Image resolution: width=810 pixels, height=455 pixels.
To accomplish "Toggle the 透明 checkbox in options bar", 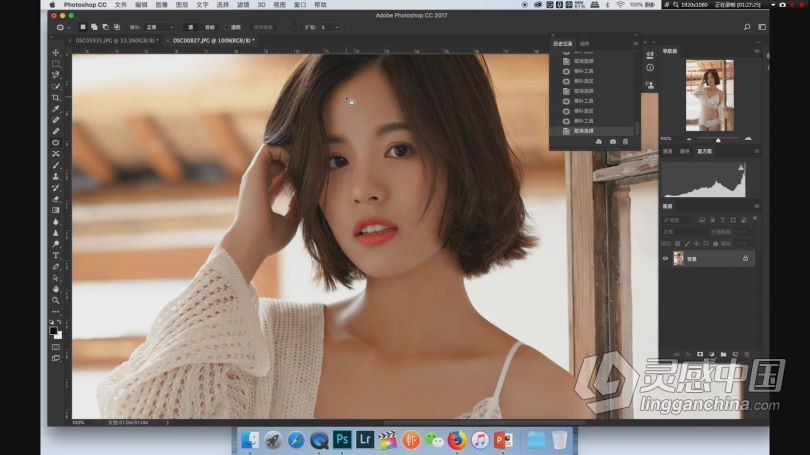I will [x=227, y=28].
